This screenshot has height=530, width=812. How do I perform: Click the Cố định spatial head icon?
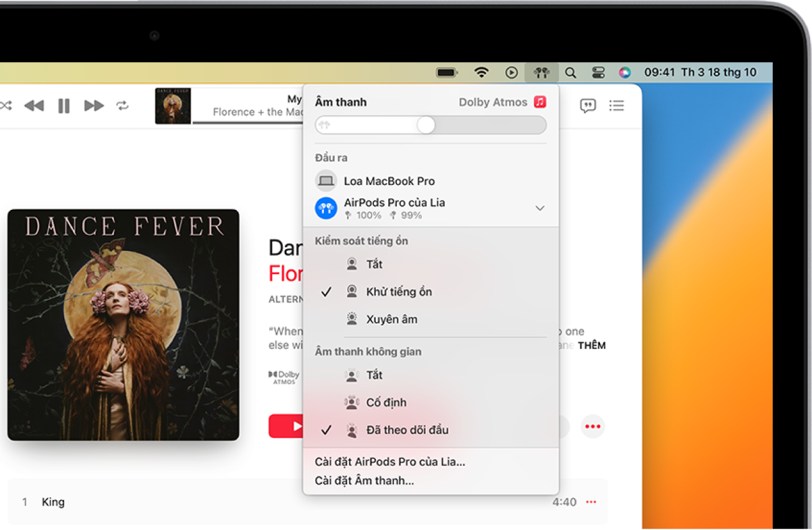352,402
